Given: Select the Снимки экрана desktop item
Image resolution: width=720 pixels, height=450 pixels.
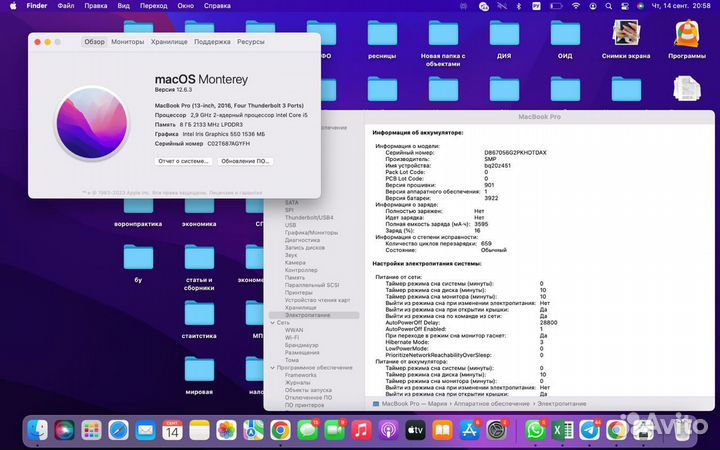Looking at the screenshot, I should point(626,39).
